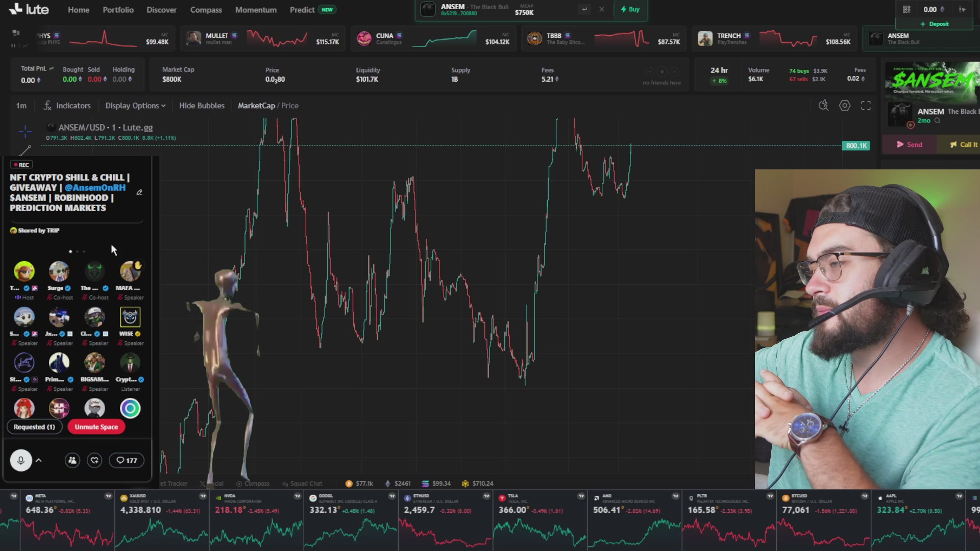The height and width of the screenshot is (551, 980).
Task: Switch chart to MarketCap / Price mode
Action: [268, 106]
